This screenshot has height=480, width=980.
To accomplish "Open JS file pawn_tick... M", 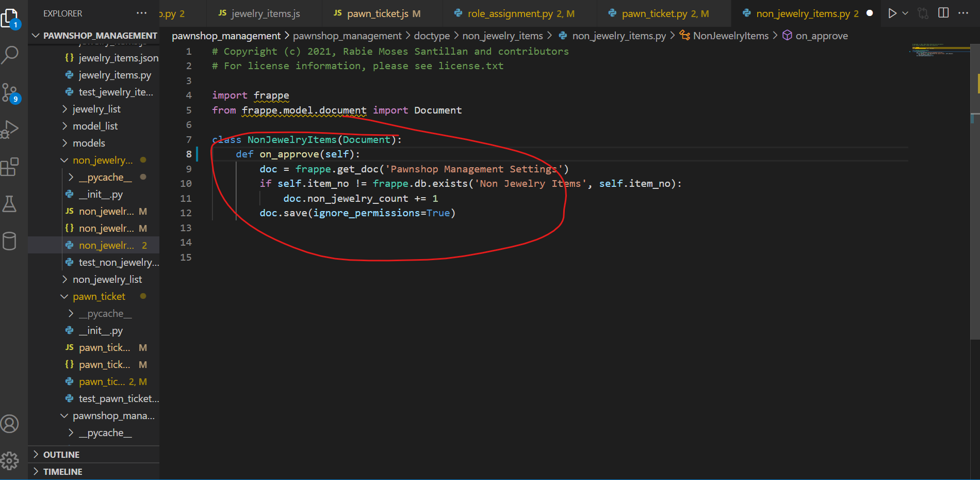I will pyautogui.click(x=94, y=347).
